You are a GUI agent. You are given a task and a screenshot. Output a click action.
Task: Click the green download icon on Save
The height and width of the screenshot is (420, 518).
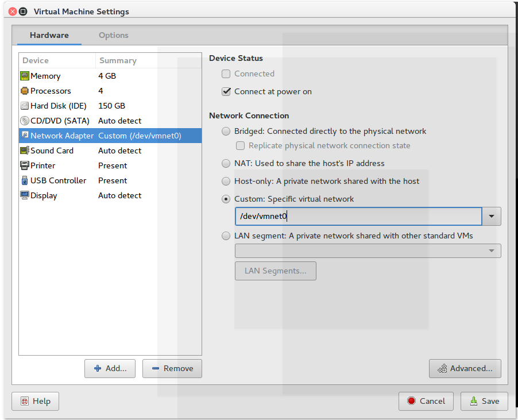(474, 401)
